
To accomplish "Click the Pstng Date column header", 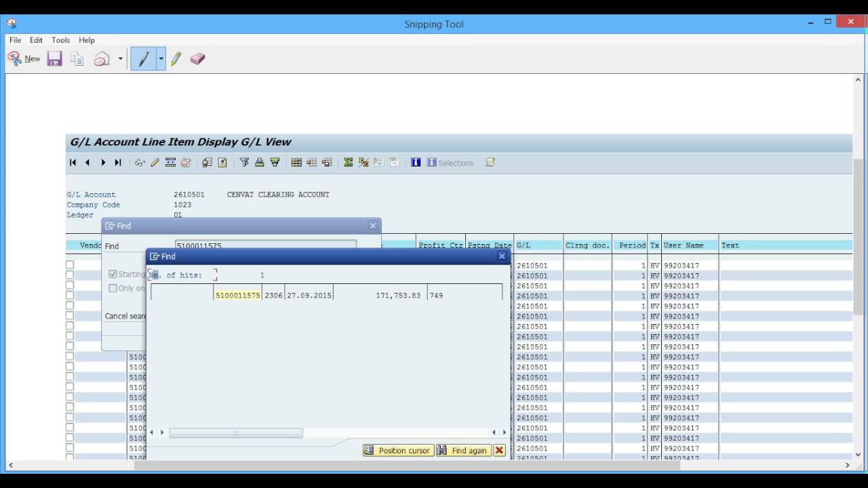I will [x=490, y=245].
